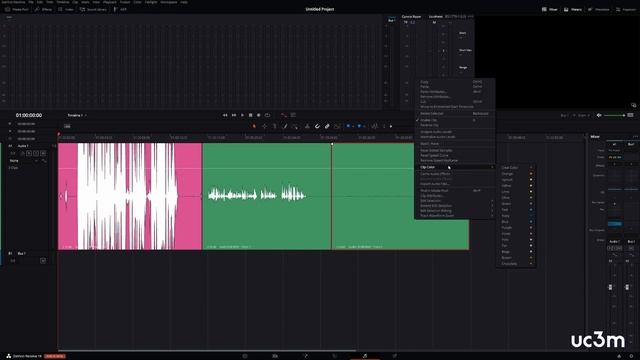Click the blue marker icon
The width and height of the screenshot is (640, 360).
coord(359,126)
